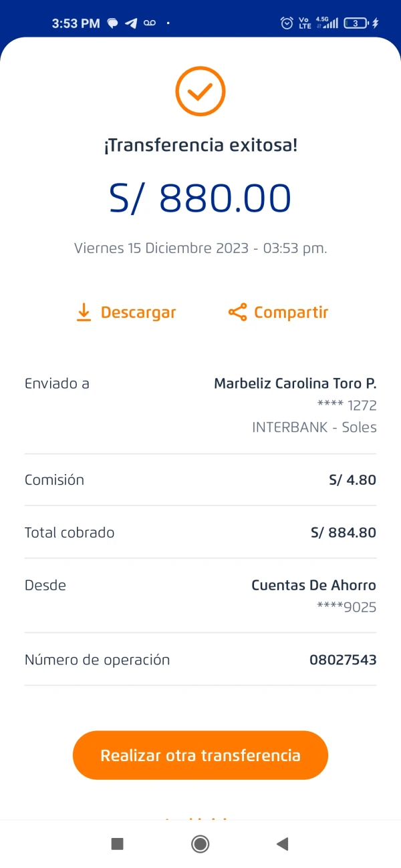Tap the operation number 08027543
Viewport: 401px width, 868px height.
click(343, 660)
